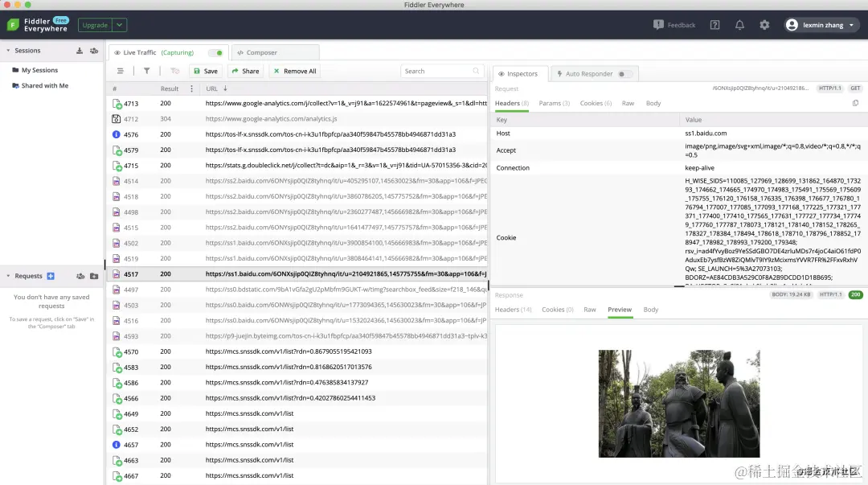This screenshot has width=868, height=485.
Task: Toggle Live Traffic capturing switch
Action: (215, 52)
